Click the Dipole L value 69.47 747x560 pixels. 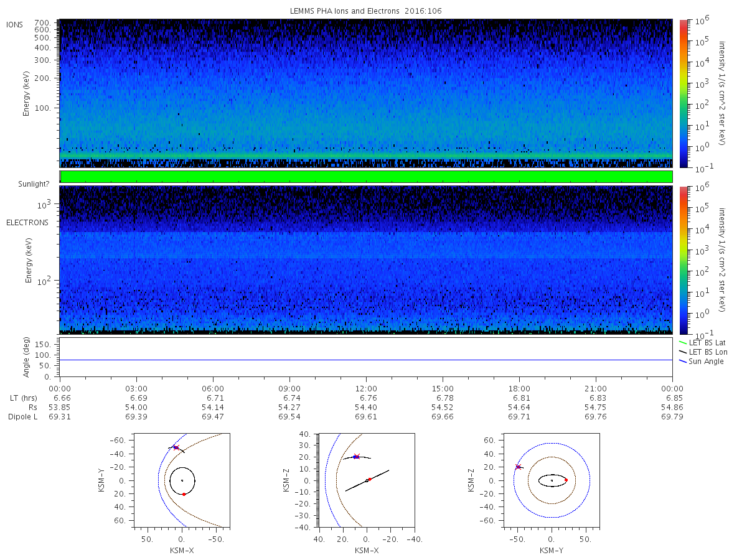click(213, 416)
